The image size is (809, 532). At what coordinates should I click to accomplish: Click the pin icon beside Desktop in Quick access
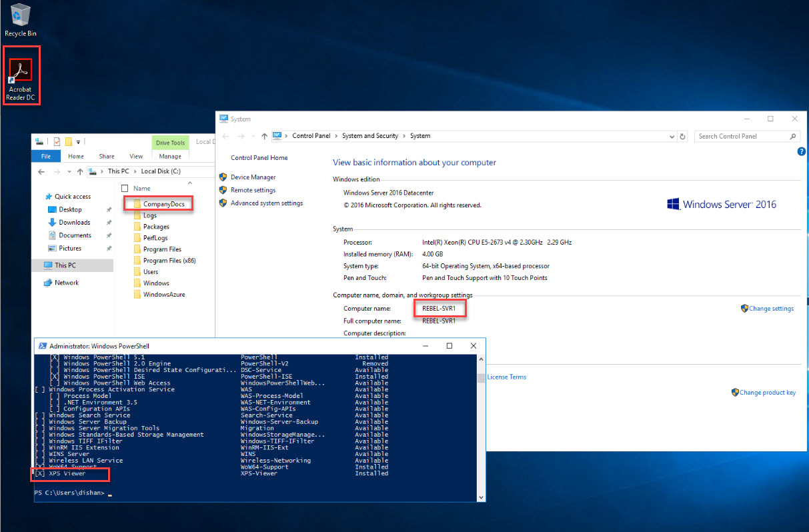pyautogui.click(x=109, y=209)
